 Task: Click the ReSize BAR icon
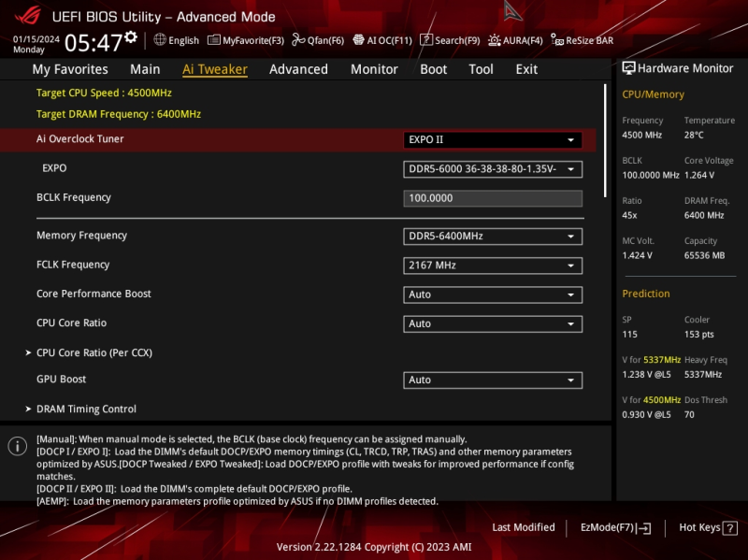tap(556, 39)
